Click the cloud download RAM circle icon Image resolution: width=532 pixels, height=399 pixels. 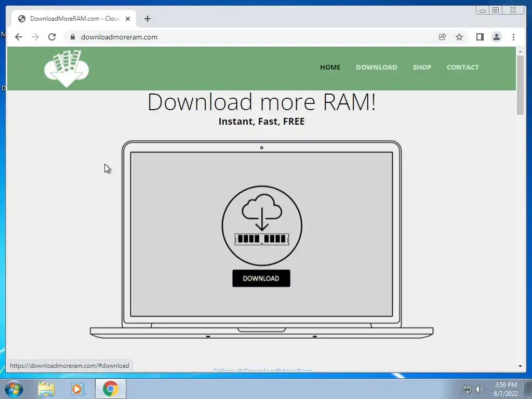(262, 225)
